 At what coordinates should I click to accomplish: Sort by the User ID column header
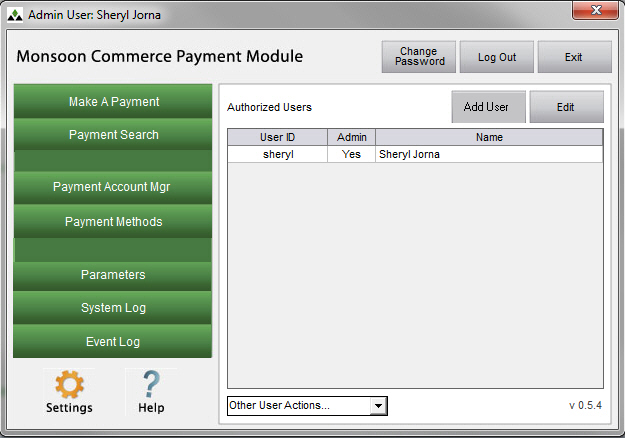pos(277,137)
